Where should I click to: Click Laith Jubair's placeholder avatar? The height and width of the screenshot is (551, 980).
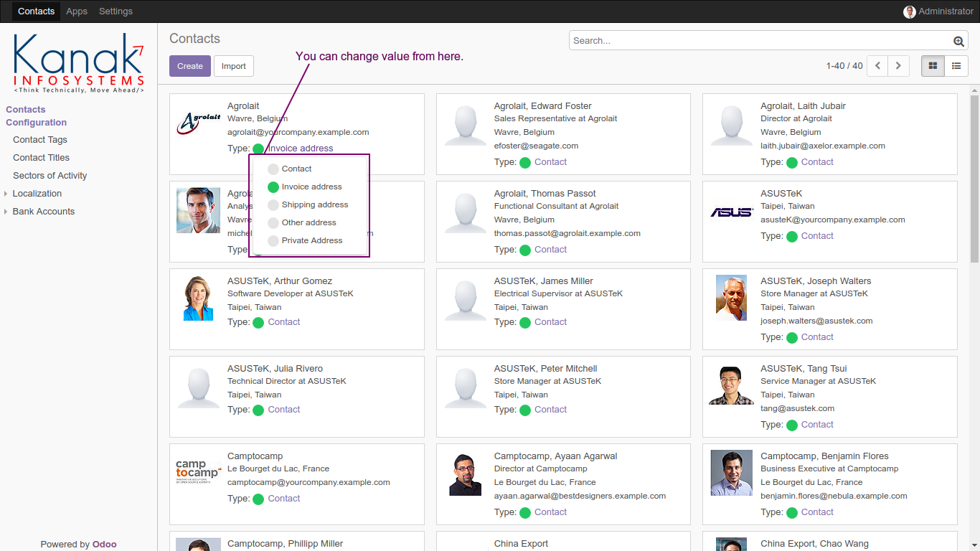click(x=731, y=126)
